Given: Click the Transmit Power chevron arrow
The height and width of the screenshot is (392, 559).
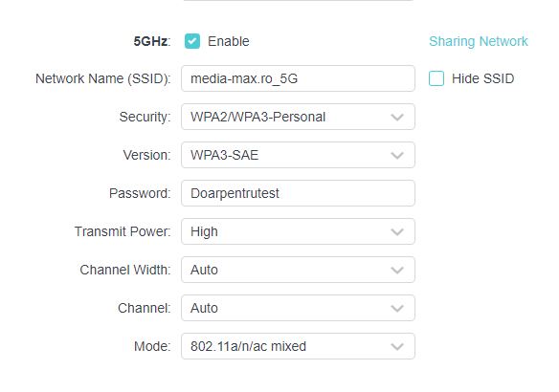Looking at the screenshot, I should point(397,231).
